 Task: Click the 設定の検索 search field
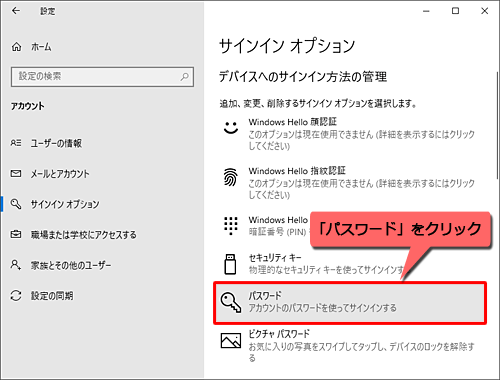point(102,77)
